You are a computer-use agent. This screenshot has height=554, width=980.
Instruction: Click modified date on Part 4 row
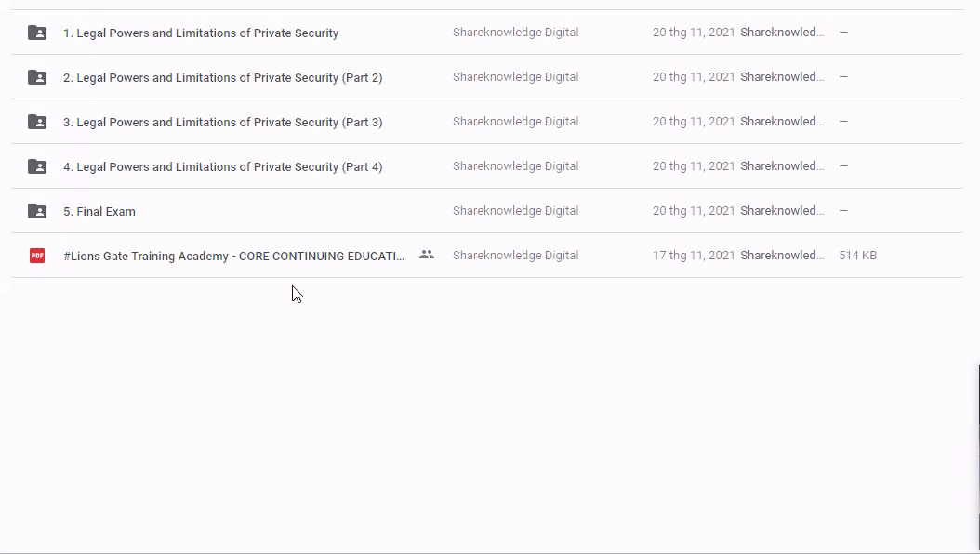pyautogui.click(x=694, y=166)
